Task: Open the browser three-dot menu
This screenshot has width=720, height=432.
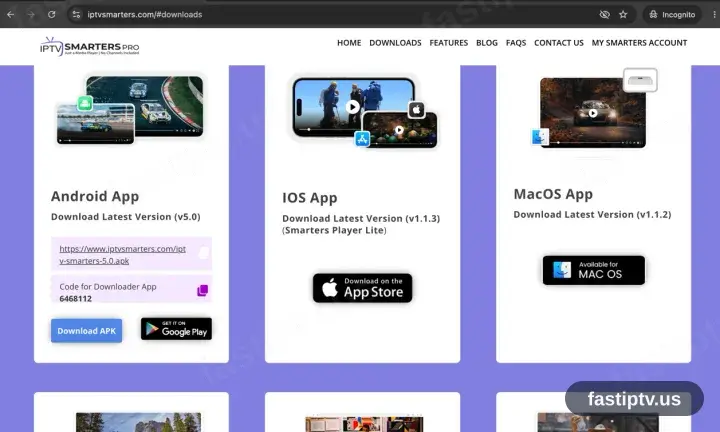Action: (714, 15)
